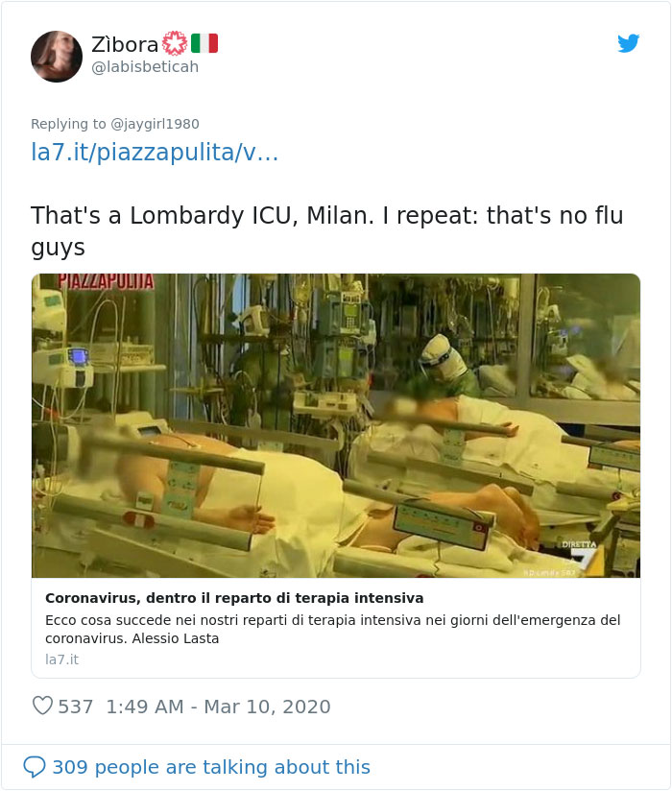Click the username Zìbora
This screenshot has height=791, width=672.
pos(126,43)
